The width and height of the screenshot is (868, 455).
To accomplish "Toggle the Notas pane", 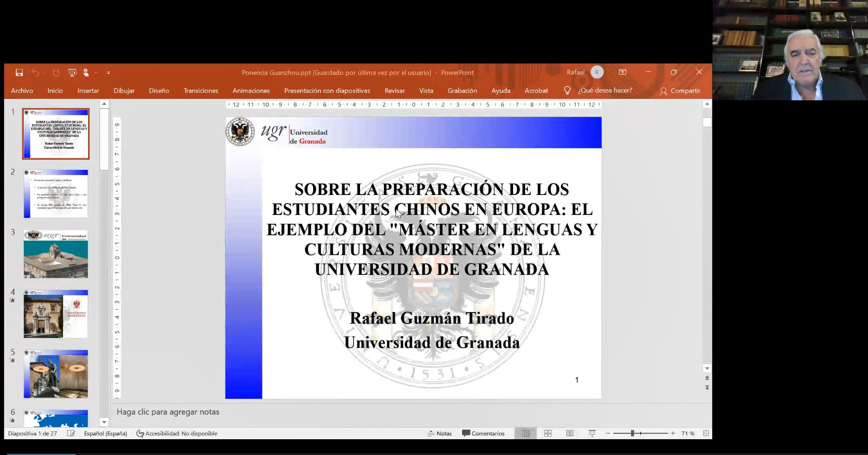I will pyautogui.click(x=439, y=433).
